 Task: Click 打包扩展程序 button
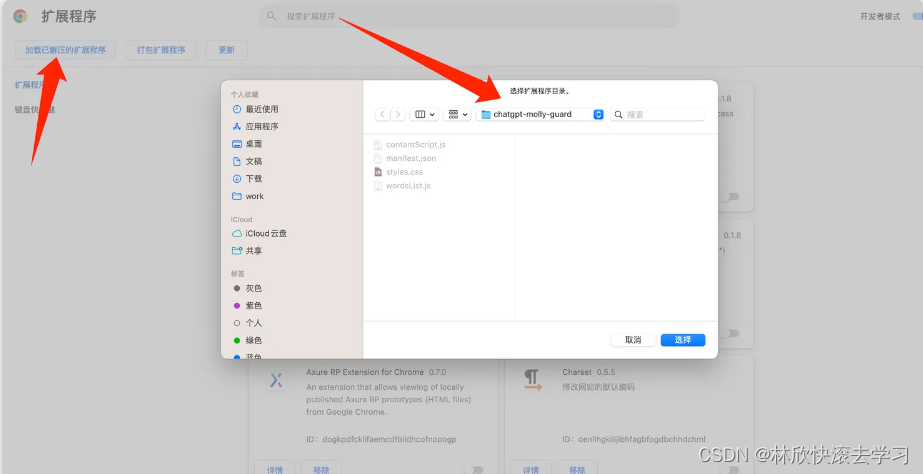coord(161,50)
